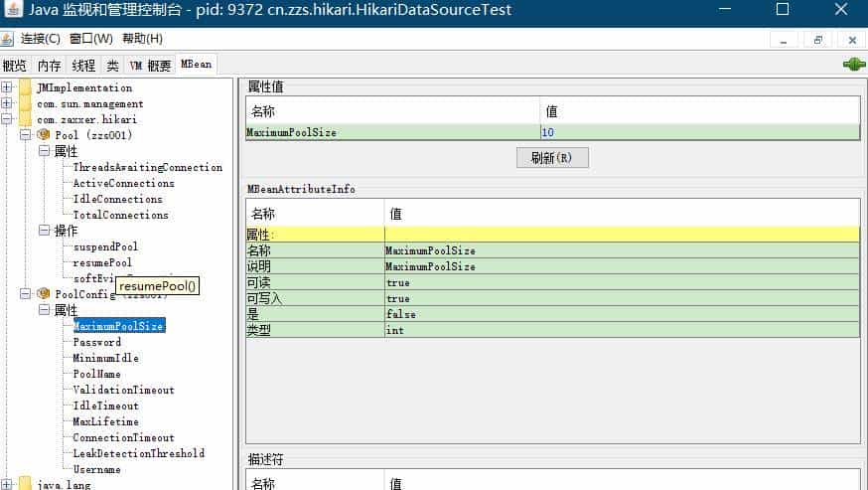Click the 值 column header in 属性值 table
Screen dimensions: 868x490
click(x=700, y=111)
